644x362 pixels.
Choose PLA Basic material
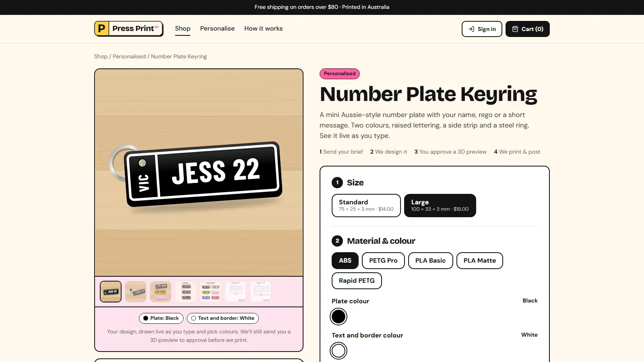click(x=431, y=261)
